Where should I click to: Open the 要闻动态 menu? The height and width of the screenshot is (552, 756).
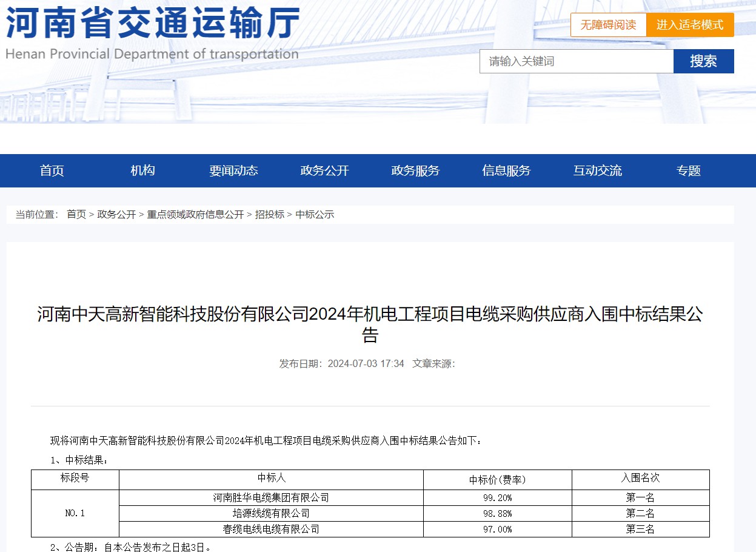pos(233,170)
